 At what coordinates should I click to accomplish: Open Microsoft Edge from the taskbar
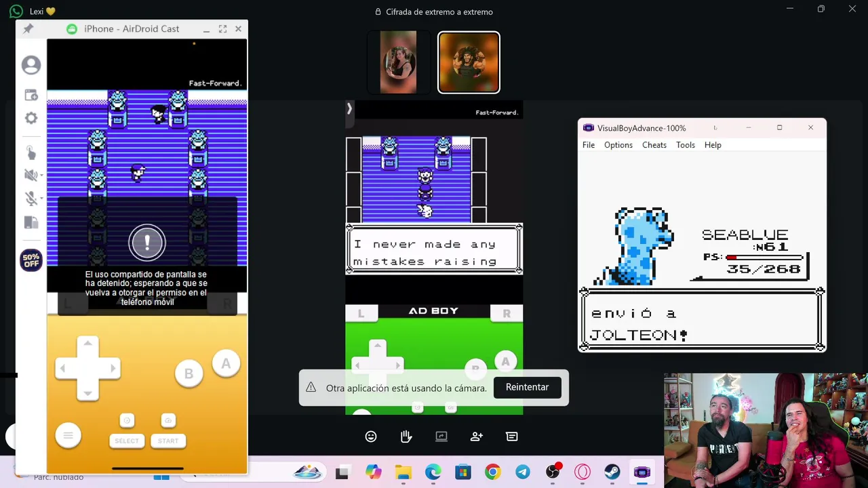point(433,472)
